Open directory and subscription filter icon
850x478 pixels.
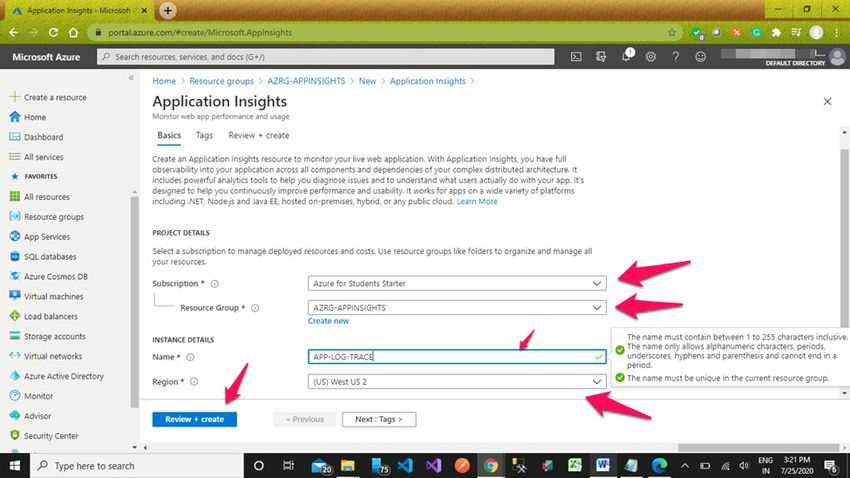point(601,56)
